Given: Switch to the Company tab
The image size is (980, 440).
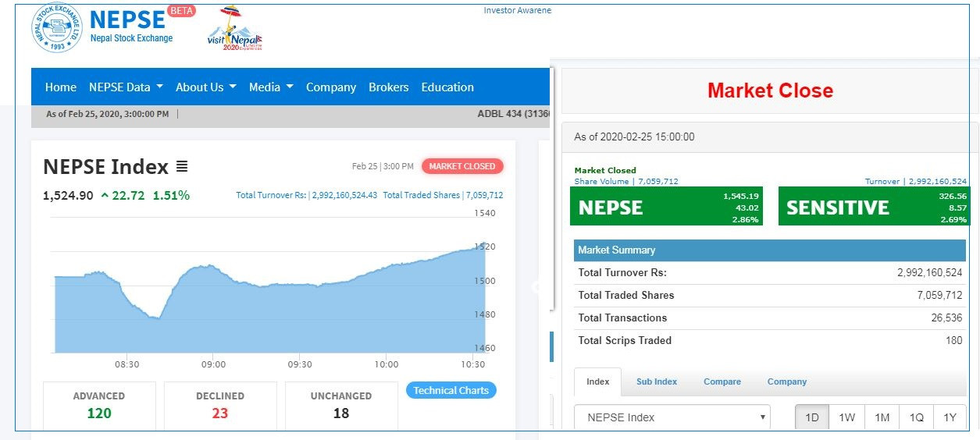Looking at the screenshot, I should pos(787,381).
